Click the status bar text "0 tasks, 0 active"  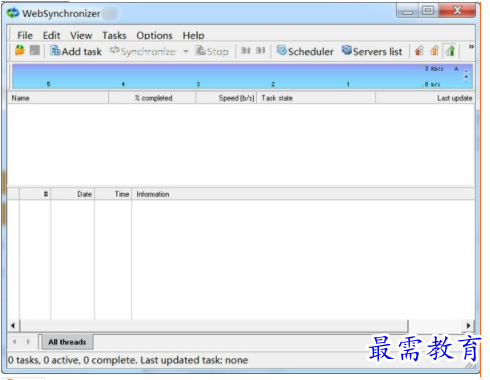pos(44,360)
